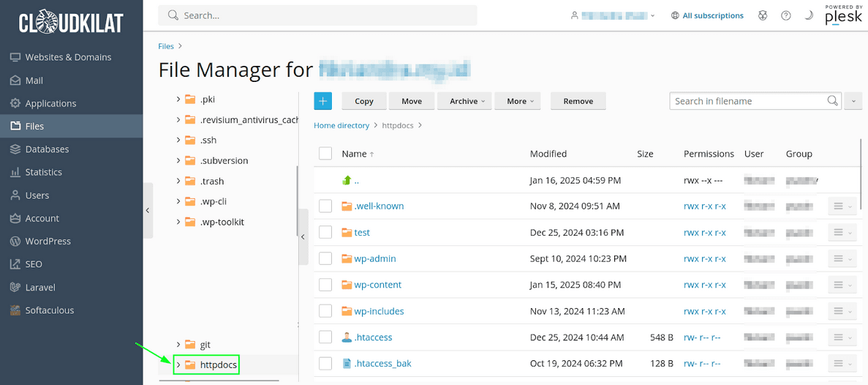Click the Laravel icon in sidebar
The image size is (868, 385).
click(x=15, y=288)
